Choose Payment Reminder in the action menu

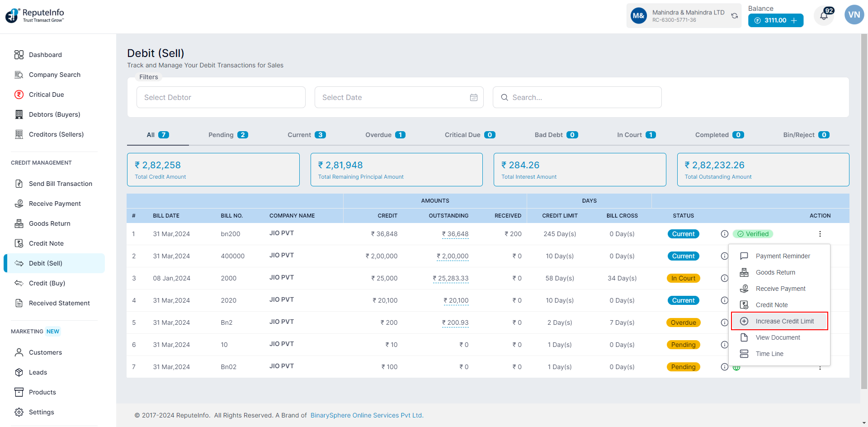(x=783, y=256)
